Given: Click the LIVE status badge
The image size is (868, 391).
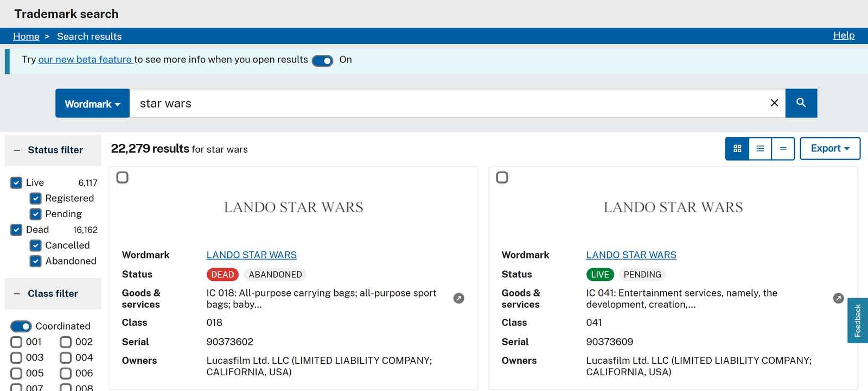Looking at the screenshot, I should (600, 275).
